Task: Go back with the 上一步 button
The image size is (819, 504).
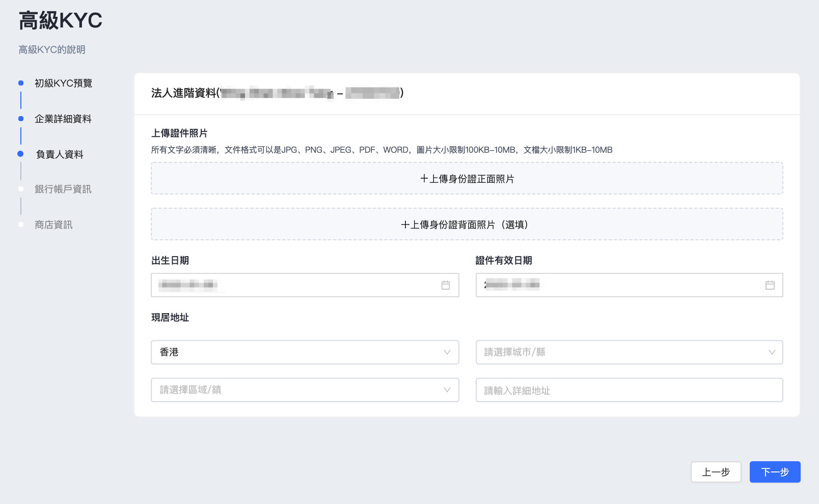Action: (x=716, y=472)
